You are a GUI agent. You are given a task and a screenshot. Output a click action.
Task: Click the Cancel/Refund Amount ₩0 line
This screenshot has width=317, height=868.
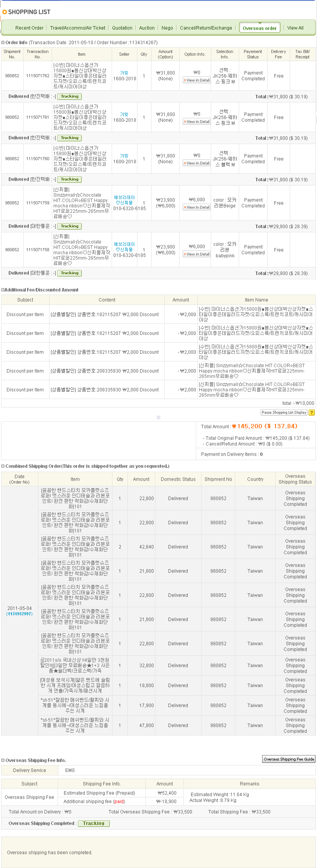pos(243,444)
